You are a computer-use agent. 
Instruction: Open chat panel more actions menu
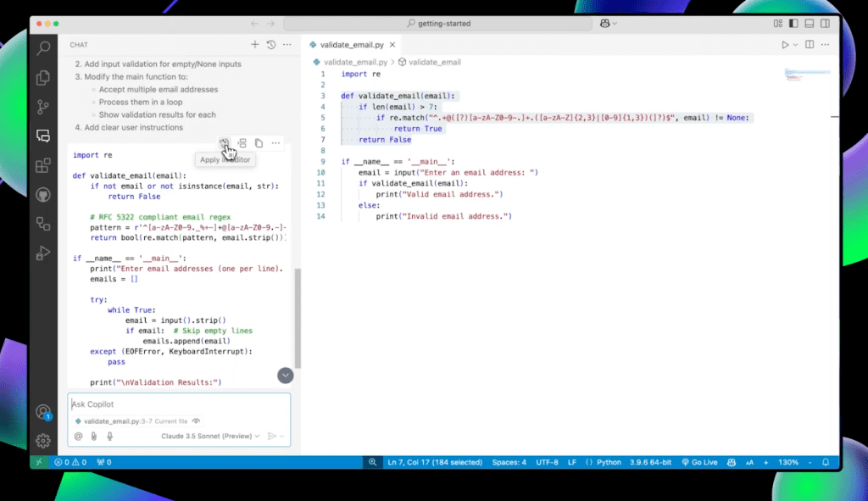[287, 44]
